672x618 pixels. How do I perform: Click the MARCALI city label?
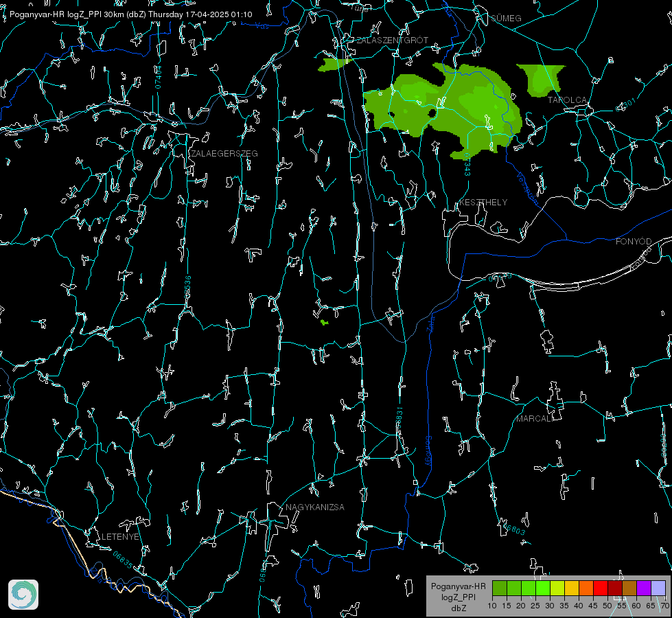pos(535,419)
